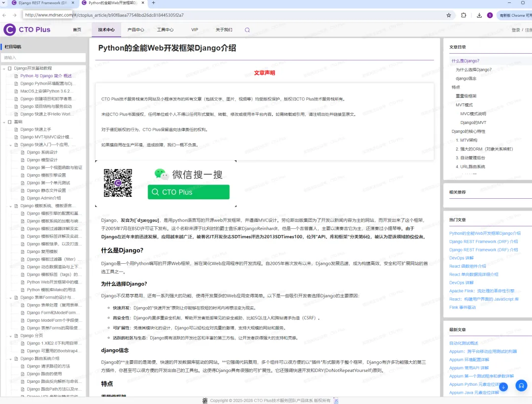
Task: Open the headset customer service floating button
Action: pos(522,386)
